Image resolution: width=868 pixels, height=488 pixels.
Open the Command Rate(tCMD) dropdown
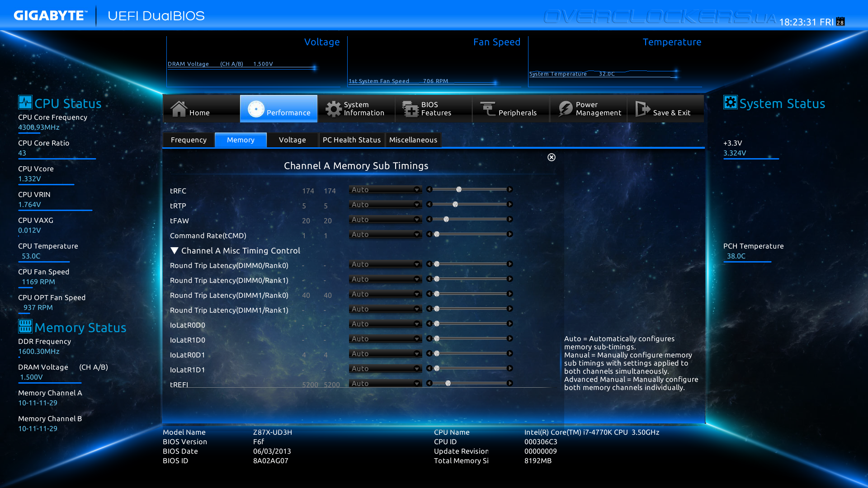pos(385,235)
